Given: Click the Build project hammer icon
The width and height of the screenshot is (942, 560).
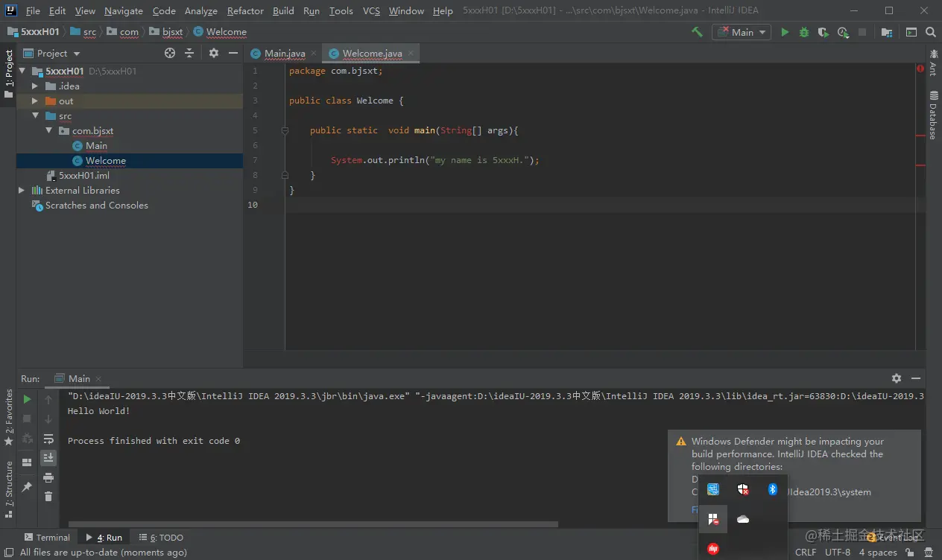Looking at the screenshot, I should 697,32.
